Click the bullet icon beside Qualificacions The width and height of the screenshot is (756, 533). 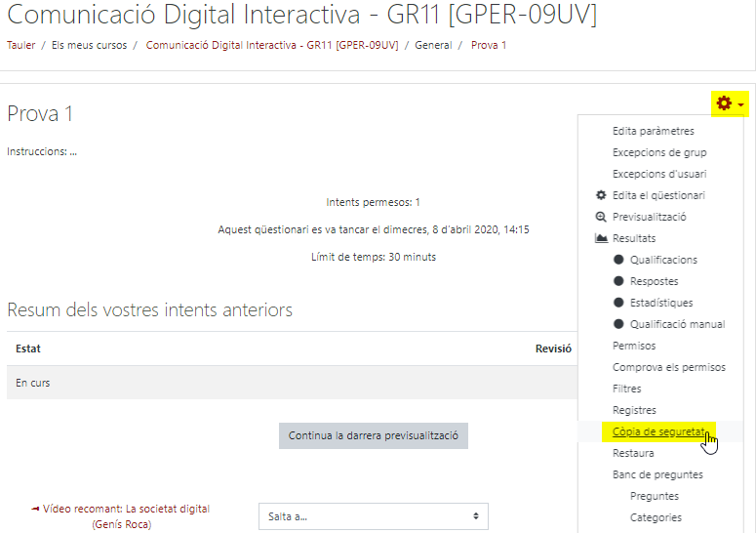click(x=618, y=260)
